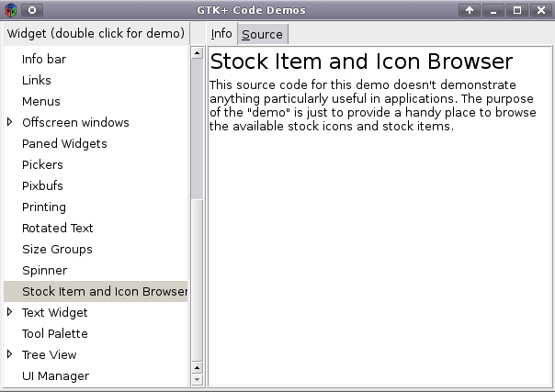Viewport: 555px width, 392px height.
Task: Click the scrollbar up arrow in demo list
Action: [197, 52]
